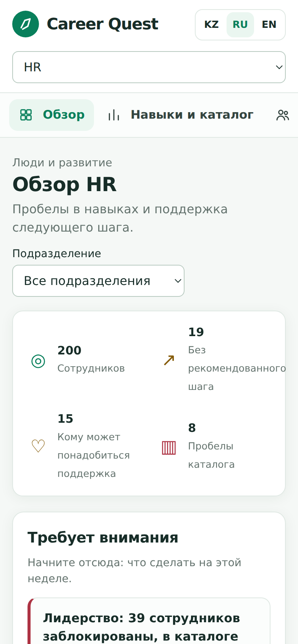Switch language to KZ
298x644 pixels.
pyautogui.click(x=211, y=24)
